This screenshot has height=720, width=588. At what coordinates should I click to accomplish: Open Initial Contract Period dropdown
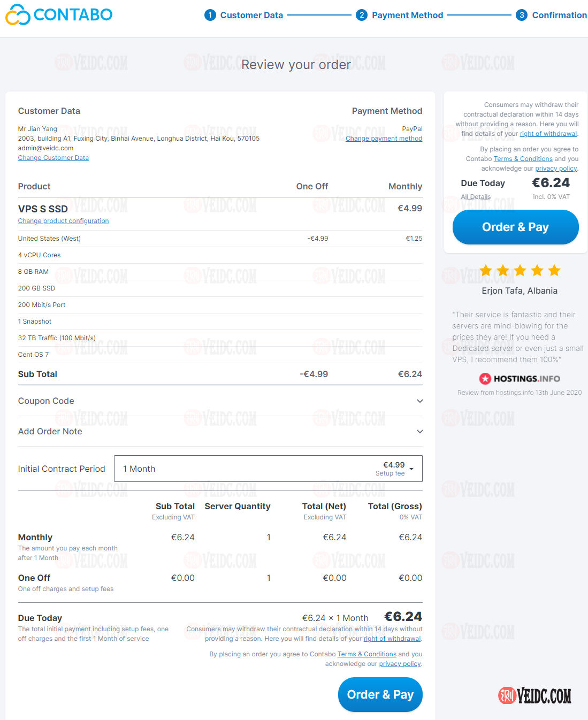pos(268,469)
